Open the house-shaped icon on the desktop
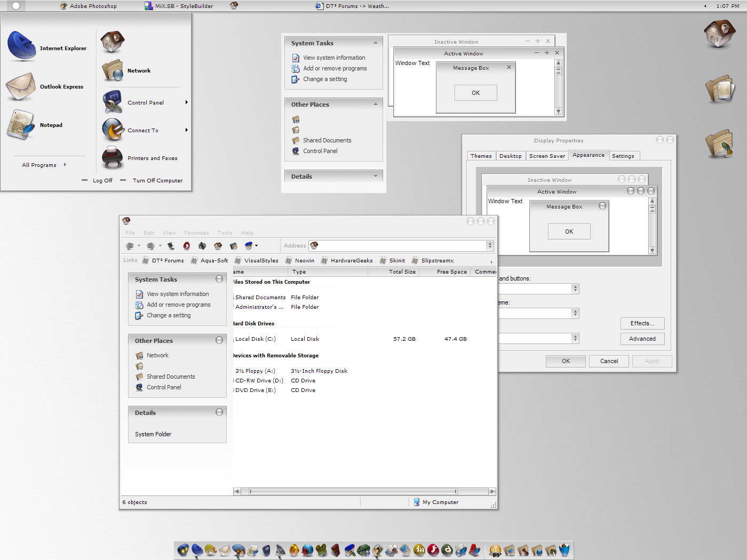This screenshot has width=747, height=560. (719, 34)
